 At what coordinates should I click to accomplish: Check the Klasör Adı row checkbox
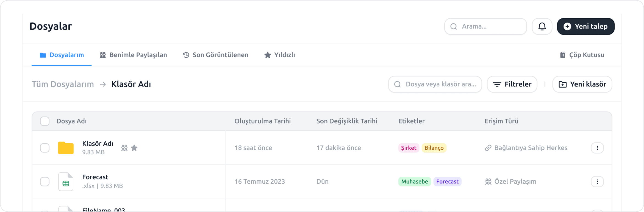[45, 148]
